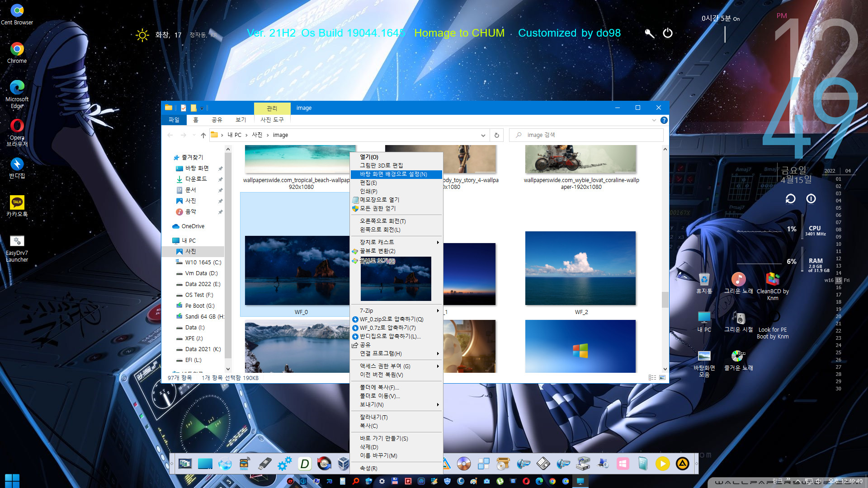
Task: Switch to large thumbnails view in the status bar
Action: [662, 378]
